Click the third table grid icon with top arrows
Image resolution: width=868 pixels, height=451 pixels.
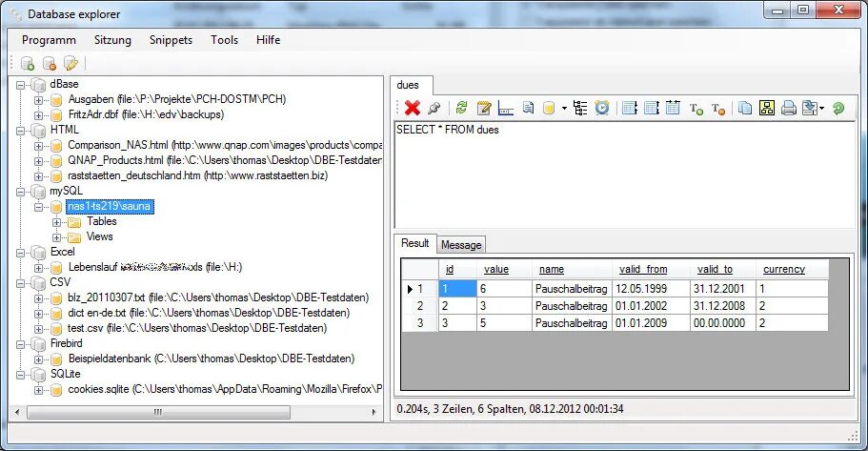pyautogui.click(x=673, y=108)
